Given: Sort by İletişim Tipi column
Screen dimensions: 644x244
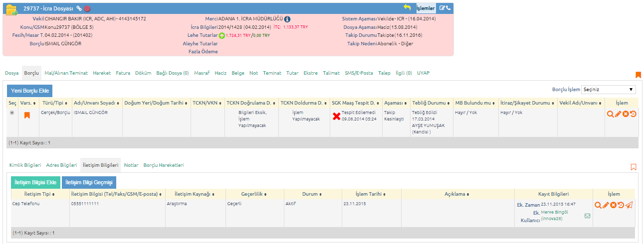Looking at the screenshot, I should tap(39, 194).
